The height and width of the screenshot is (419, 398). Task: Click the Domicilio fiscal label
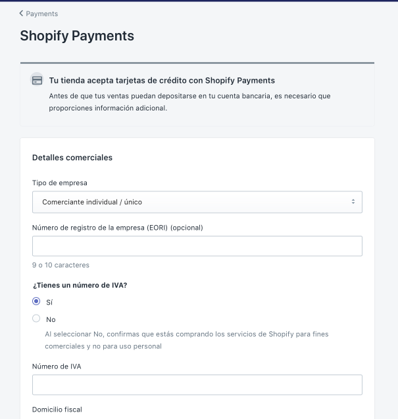click(57, 409)
